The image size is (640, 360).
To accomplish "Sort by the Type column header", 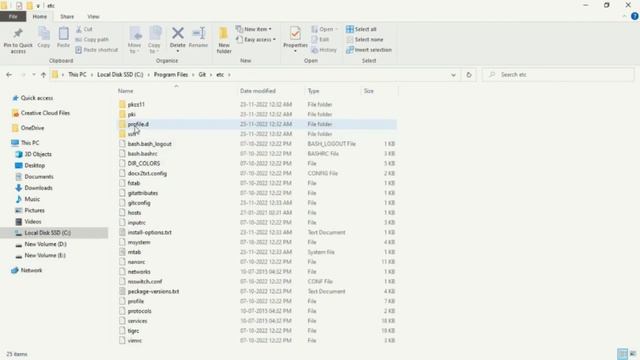I will pos(313,91).
